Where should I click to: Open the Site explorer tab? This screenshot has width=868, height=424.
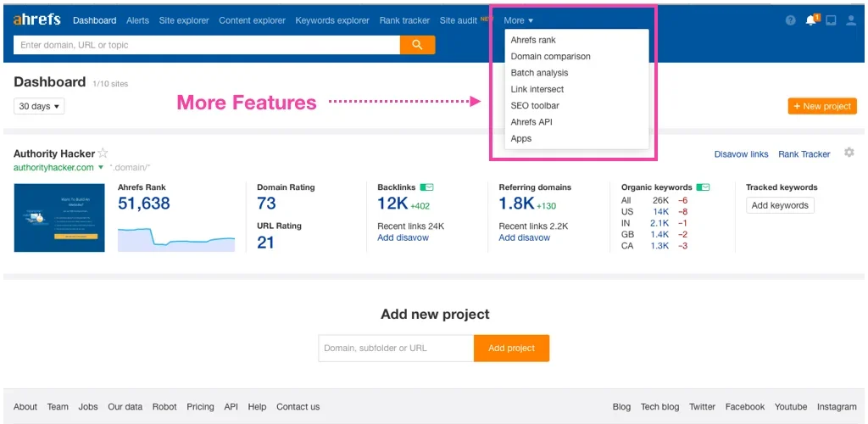[183, 20]
